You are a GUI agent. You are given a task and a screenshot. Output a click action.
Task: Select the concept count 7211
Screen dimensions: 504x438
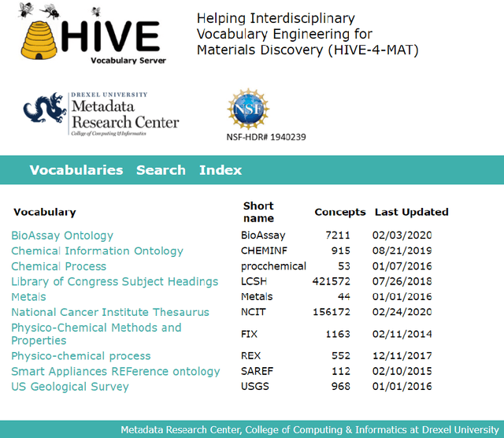click(338, 236)
